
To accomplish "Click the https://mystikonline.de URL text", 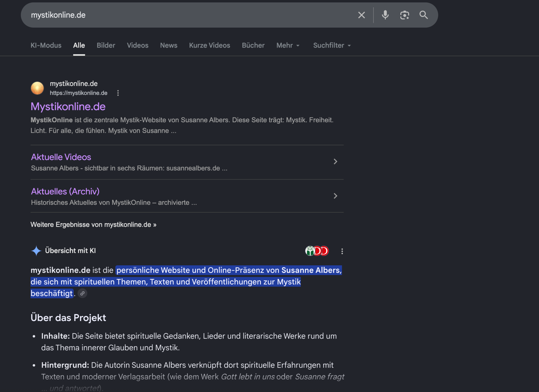I will (79, 93).
